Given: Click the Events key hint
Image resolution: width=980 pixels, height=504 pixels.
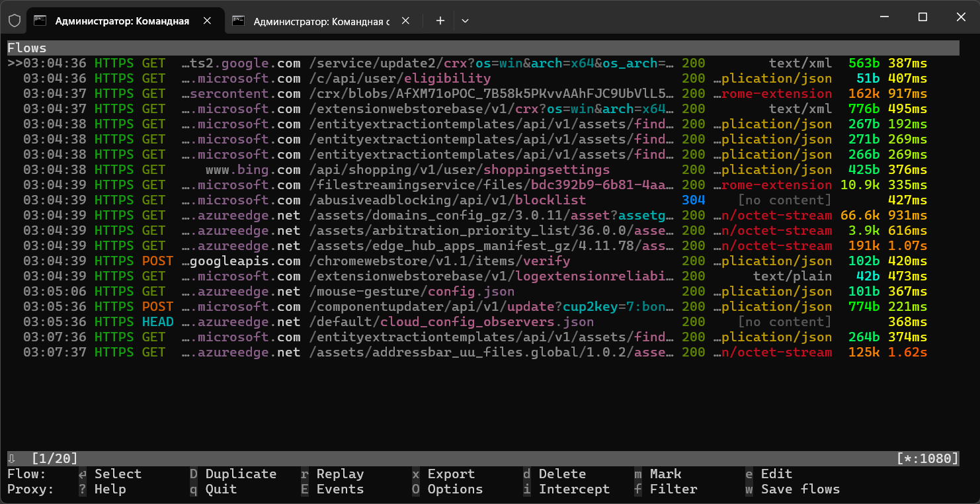Looking at the screenshot, I should tap(333, 489).
